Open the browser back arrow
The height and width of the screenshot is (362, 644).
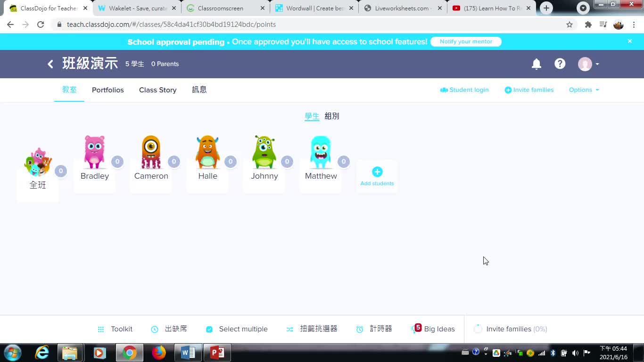pos(10,25)
